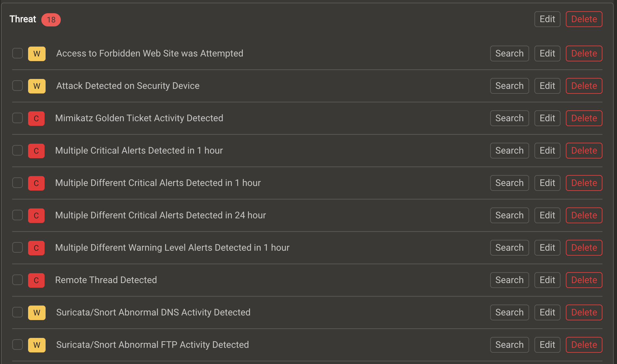Click warning badge for Suricata/Snort Abnormal DNS Activity
Viewport: 617px width, 364px height.
coord(37,312)
